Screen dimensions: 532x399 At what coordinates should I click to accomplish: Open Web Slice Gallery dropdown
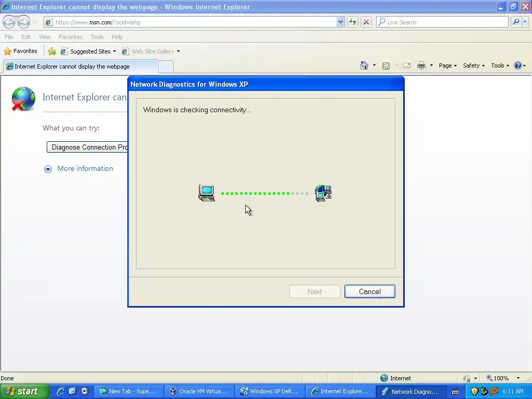click(x=151, y=51)
